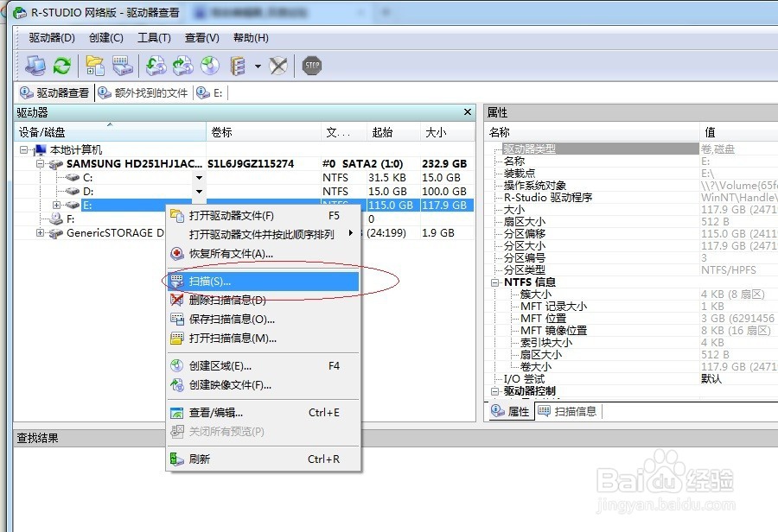
Task: Choose 创建映像文件(F)... from context menu
Action: (263, 385)
